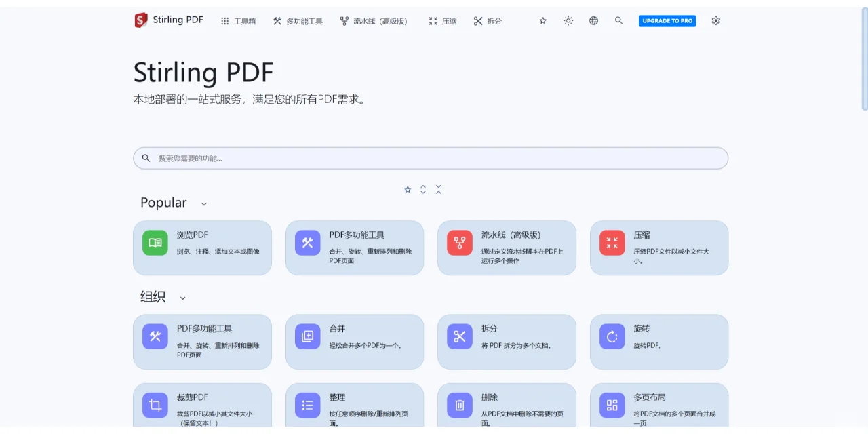The width and height of the screenshot is (868, 434).
Task: Open 流水线（高级版） in the navbar
Action: coord(374,21)
